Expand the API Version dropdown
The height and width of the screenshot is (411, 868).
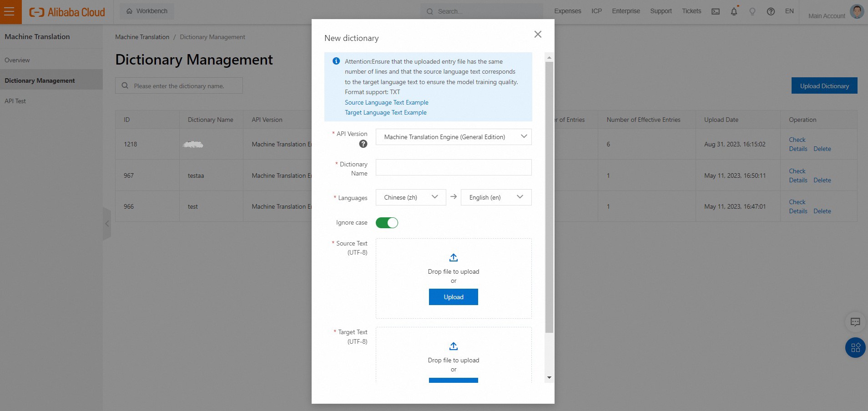point(453,137)
